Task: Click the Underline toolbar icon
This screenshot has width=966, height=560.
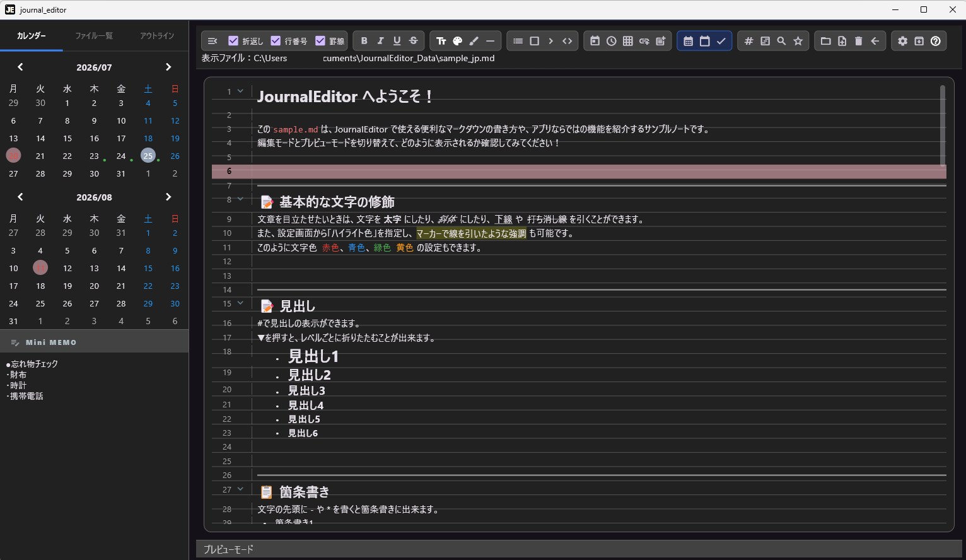Action: click(397, 41)
